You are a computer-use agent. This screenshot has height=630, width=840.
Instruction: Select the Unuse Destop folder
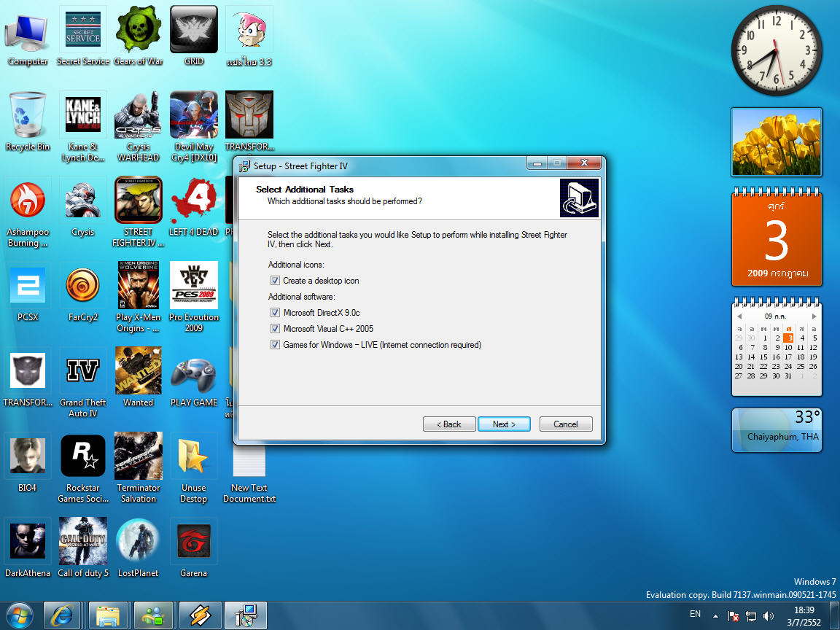[x=193, y=468]
